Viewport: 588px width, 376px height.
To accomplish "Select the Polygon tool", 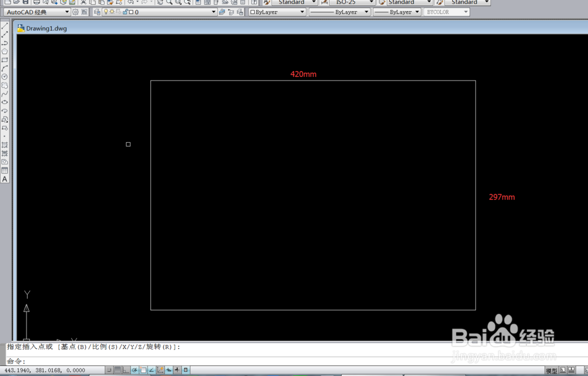I will [5, 51].
